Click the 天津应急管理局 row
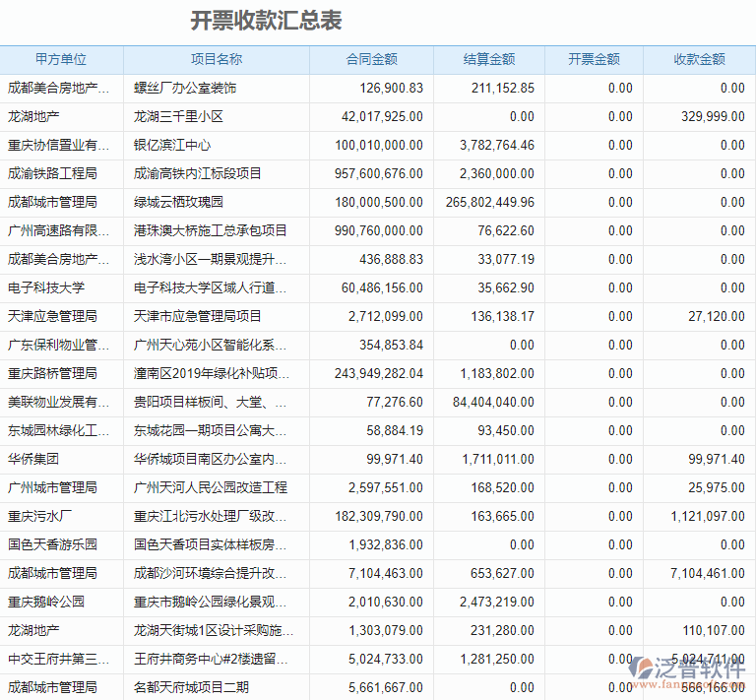Screen dimensions: 756x700 (x=52, y=317)
